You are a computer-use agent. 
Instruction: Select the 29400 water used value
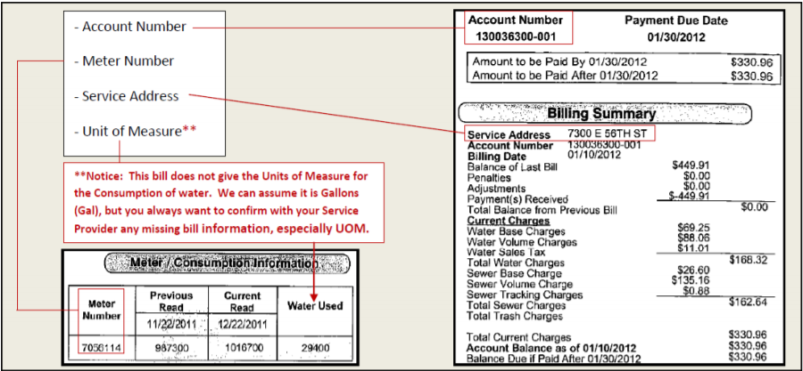(x=315, y=348)
